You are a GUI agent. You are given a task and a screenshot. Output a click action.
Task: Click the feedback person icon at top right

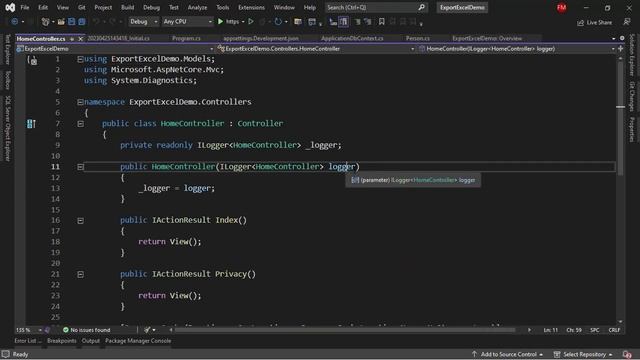click(x=627, y=22)
